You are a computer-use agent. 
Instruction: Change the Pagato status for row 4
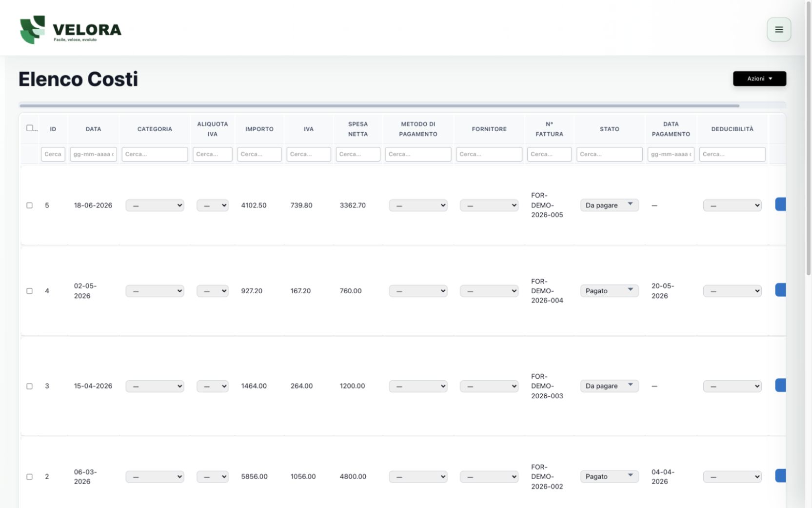[609, 291]
